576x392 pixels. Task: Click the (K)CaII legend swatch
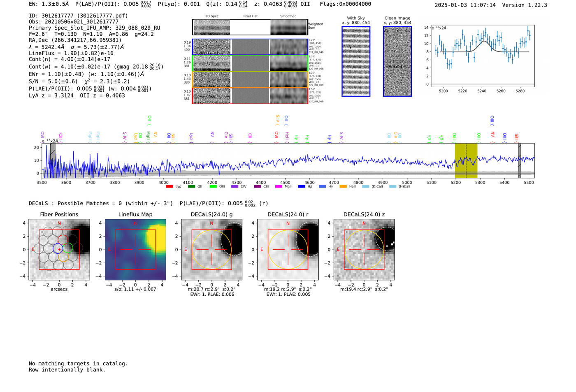coord(366,187)
